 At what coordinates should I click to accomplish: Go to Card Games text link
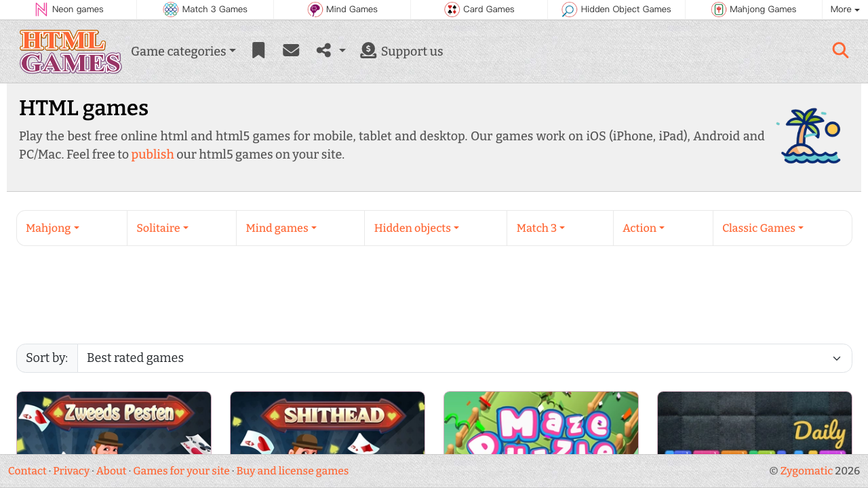[489, 9]
